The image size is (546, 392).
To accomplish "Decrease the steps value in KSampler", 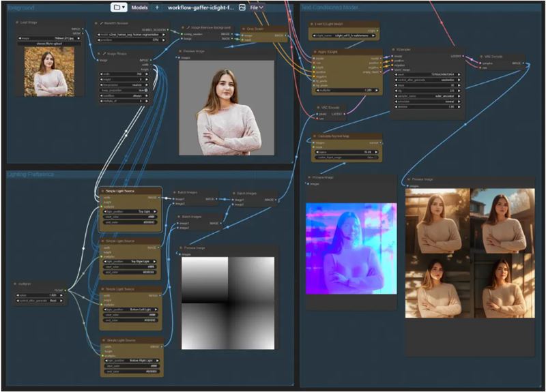I will click(397, 85).
